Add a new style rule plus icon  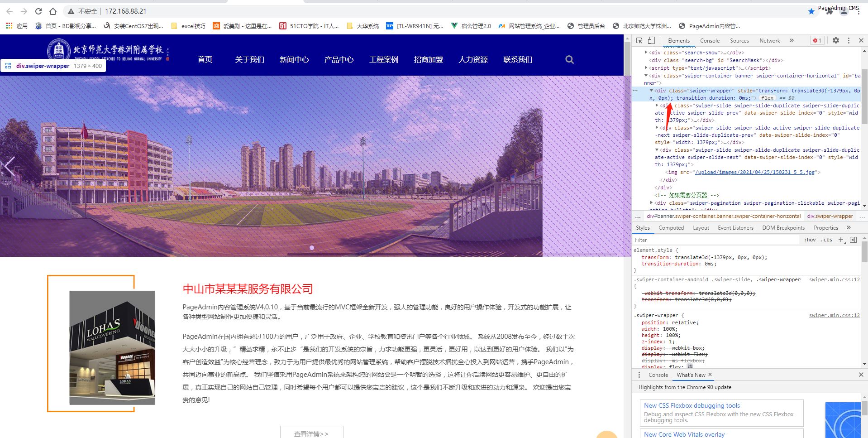[x=841, y=240]
